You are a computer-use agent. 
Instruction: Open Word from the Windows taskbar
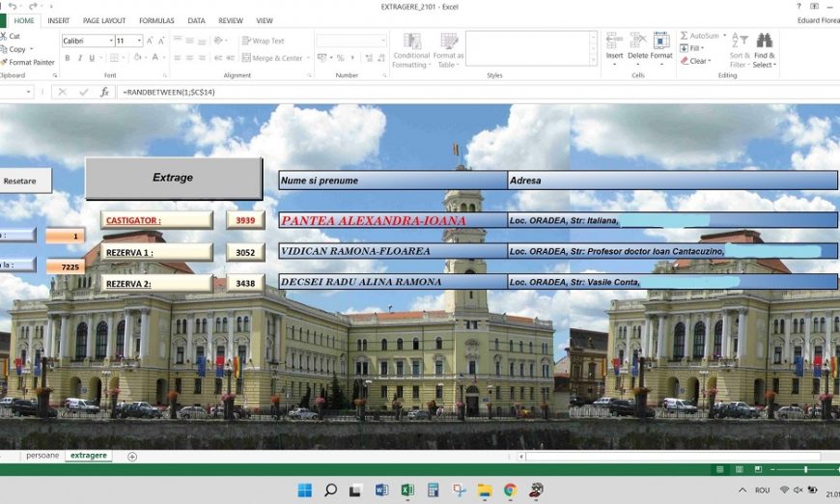[x=381, y=490]
